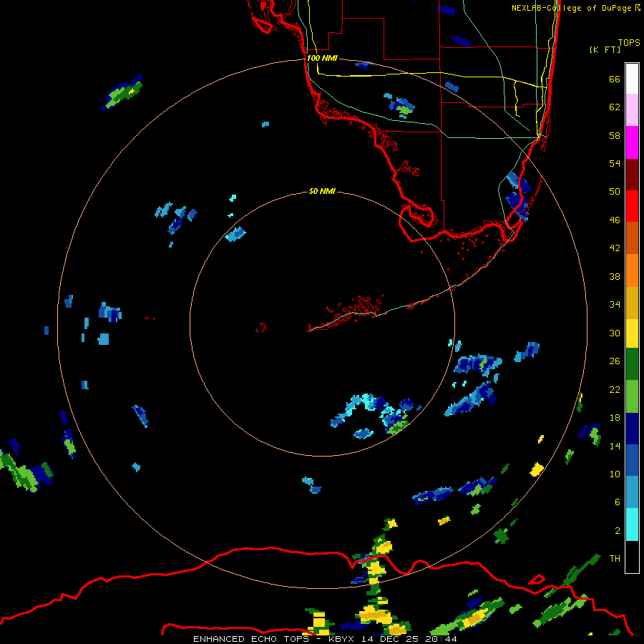Select the bright orange legend block
This screenshot has height=644, width=644.
pos(632,270)
